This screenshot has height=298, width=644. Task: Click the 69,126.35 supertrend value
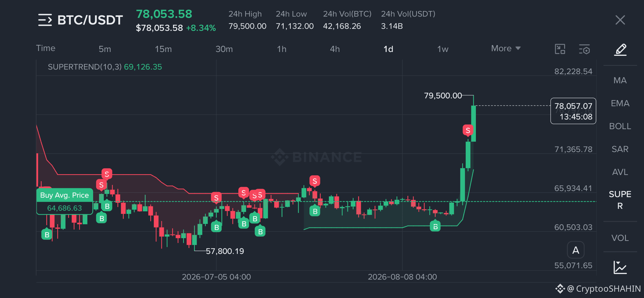[143, 67]
